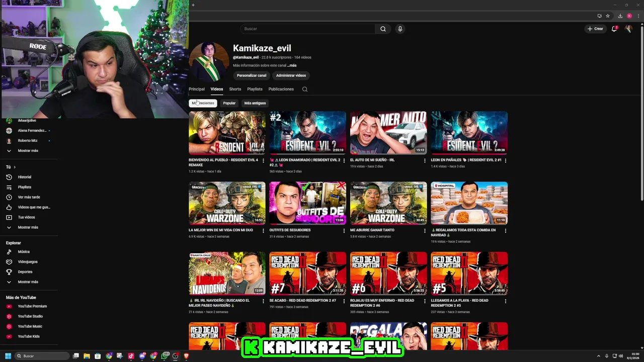Switch to Shorts channel tab
The image size is (644, 362).
tap(235, 89)
